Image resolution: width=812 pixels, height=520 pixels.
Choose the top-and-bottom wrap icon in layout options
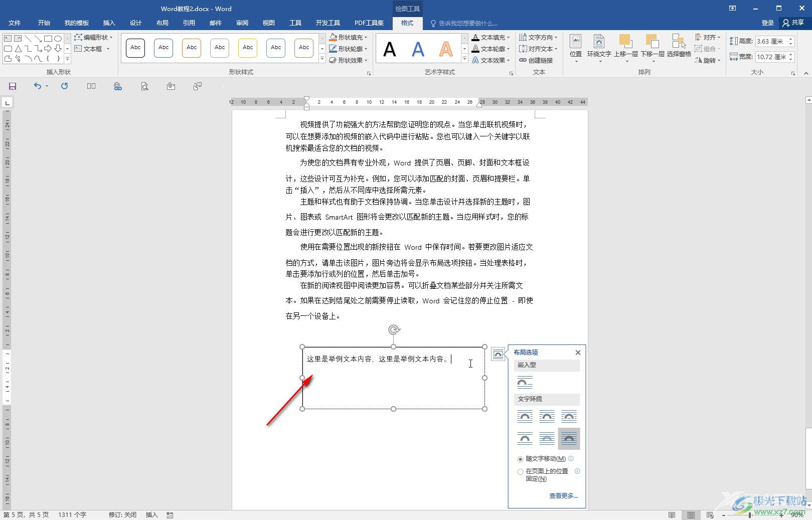point(525,439)
